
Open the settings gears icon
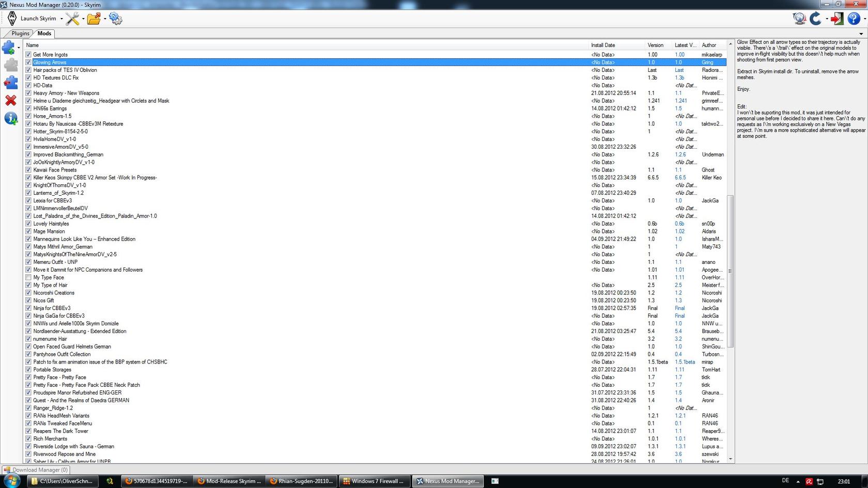click(116, 19)
